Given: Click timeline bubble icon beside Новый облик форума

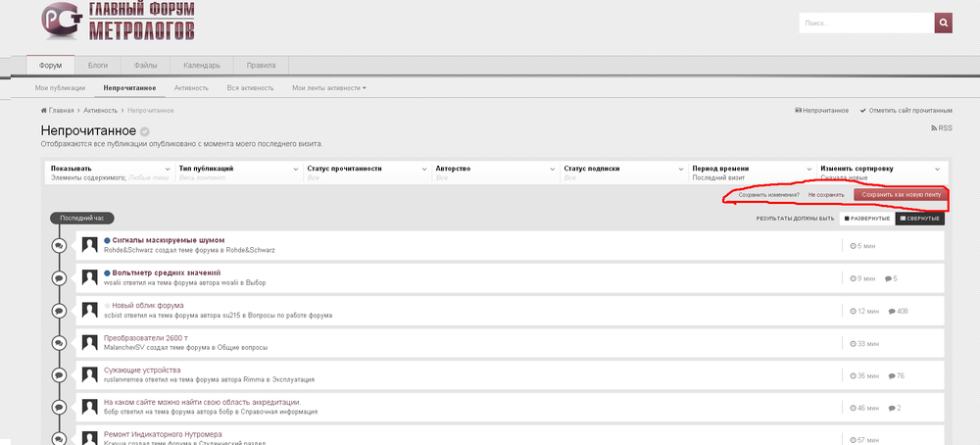Looking at the screenshot, I should pos(59,310).
